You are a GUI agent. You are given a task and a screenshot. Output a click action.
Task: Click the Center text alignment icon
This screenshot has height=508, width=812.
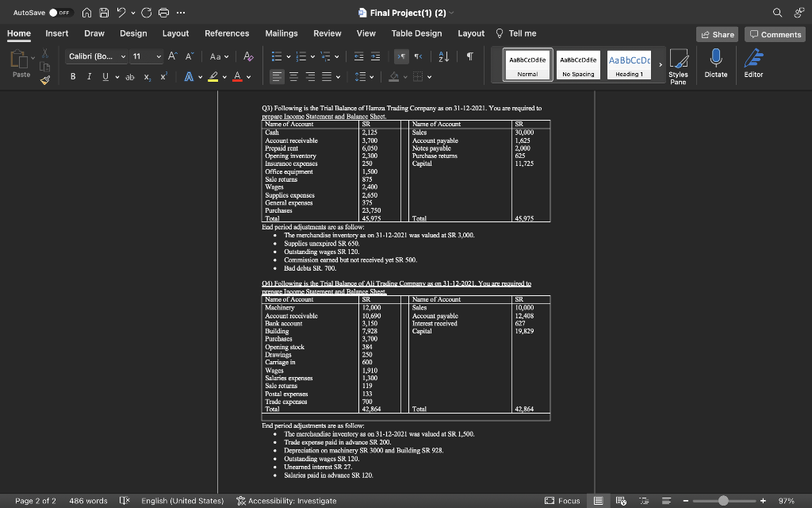click(293, 77)
